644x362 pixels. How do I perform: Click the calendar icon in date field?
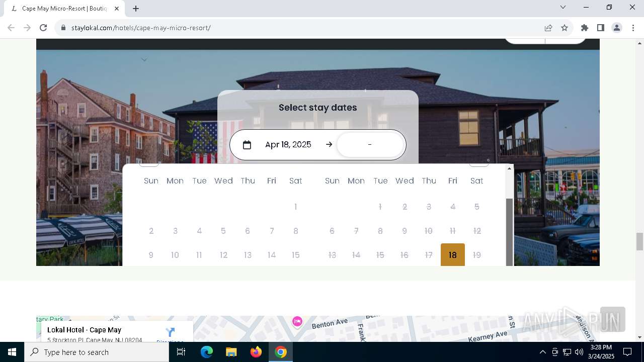coord(247,145)
